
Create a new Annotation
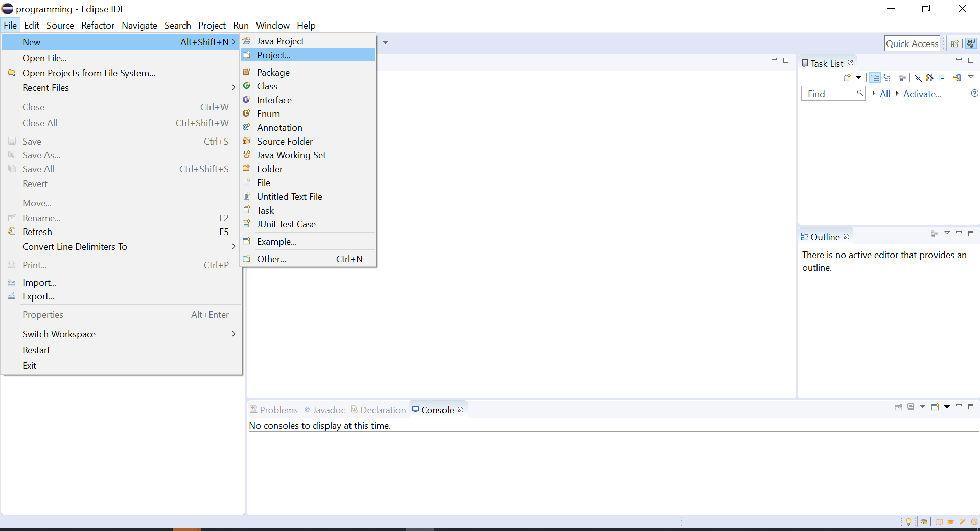click(x=308, y=127)
